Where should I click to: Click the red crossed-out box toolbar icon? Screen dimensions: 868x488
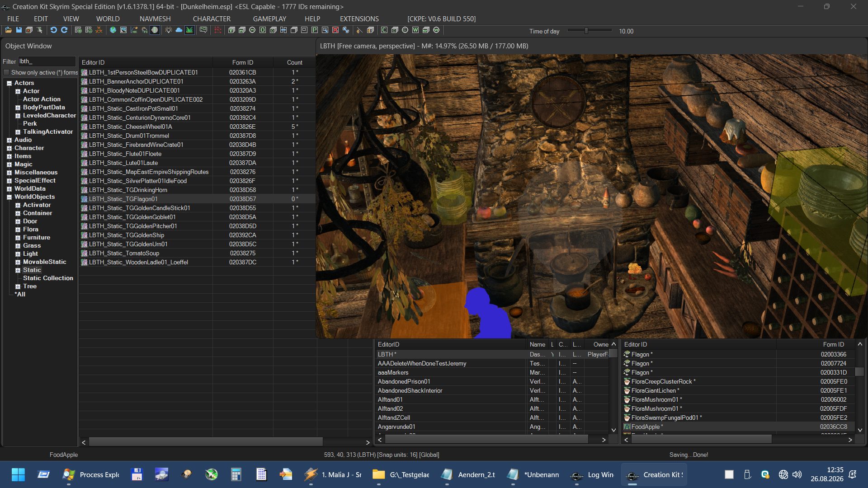pyautogui.click(x=335, y=30)
